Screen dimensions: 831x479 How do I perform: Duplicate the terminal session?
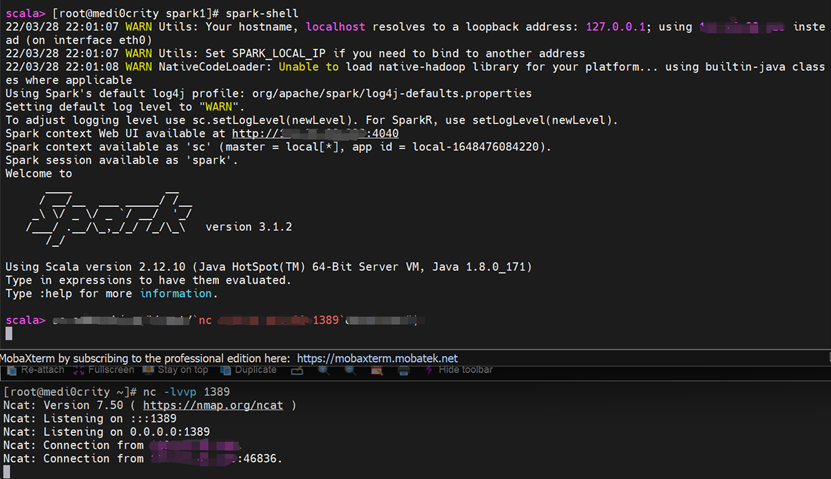tap(248, 370)
